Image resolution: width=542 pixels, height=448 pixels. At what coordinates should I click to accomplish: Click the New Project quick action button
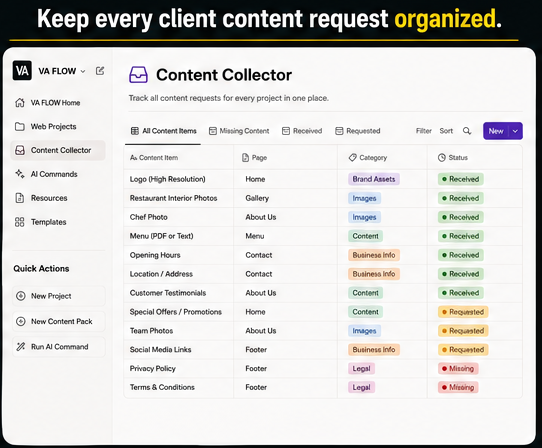59,296
